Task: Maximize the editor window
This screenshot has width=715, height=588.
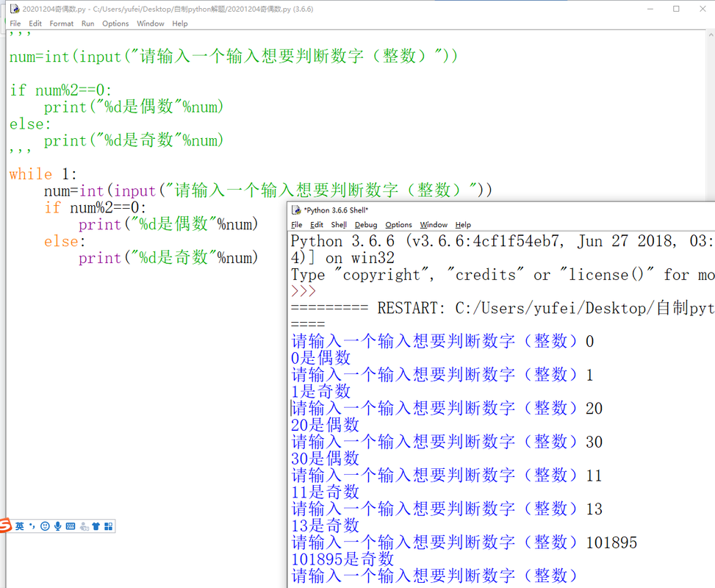Action: point(676,9)
